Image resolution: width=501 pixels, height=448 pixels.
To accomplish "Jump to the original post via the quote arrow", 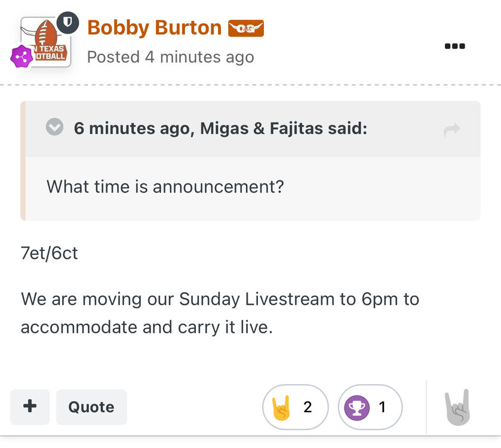I will click(452, 130).
